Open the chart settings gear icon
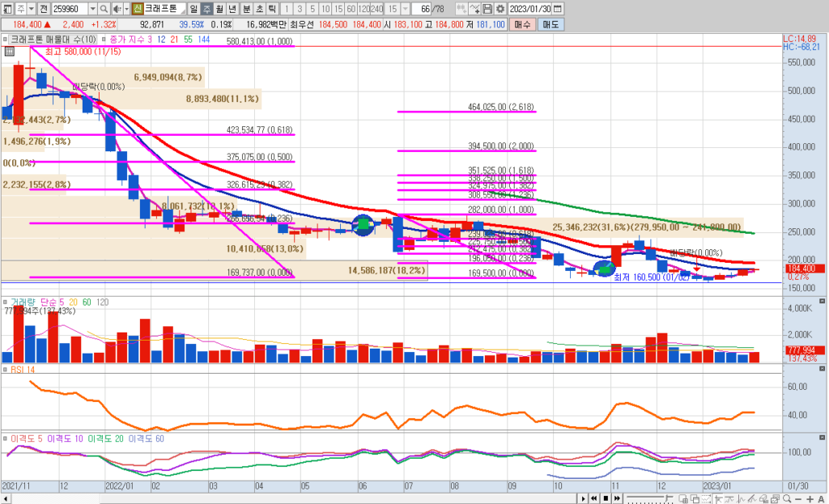Screen dimensions: 829x504 pyautogui.click(x=500, y=8)
